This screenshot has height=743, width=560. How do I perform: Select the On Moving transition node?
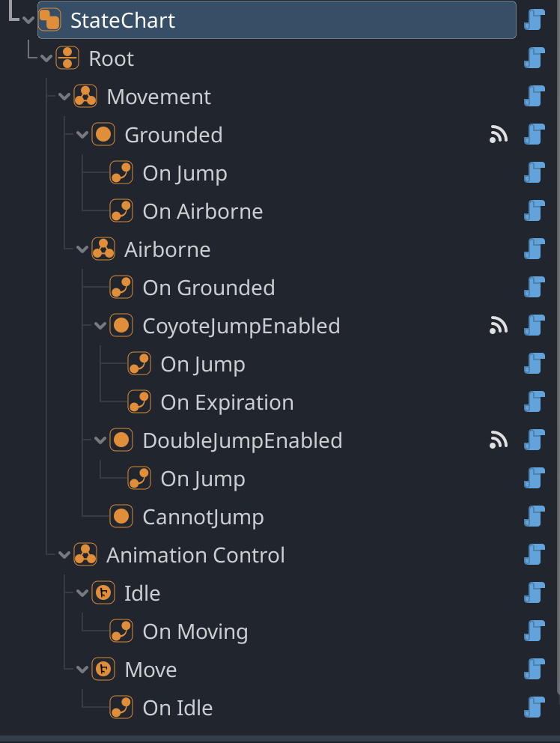(x=195, y=631)
